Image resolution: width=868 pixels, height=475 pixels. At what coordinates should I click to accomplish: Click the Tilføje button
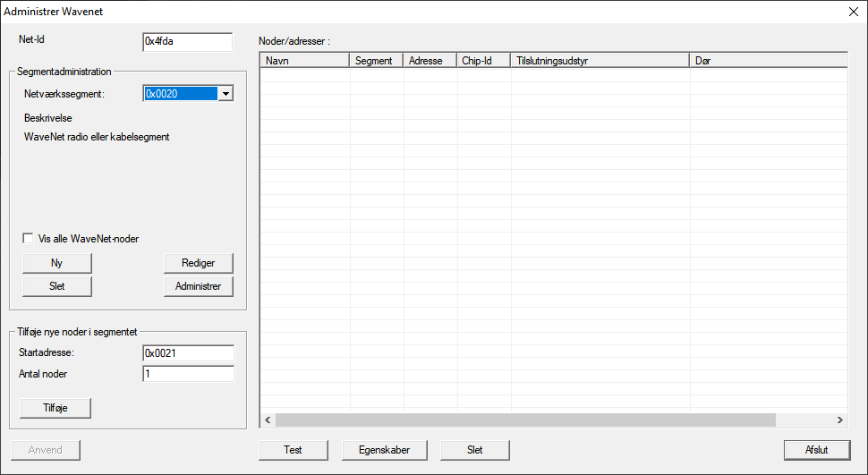pyautogui.click(x=55, y=407)
